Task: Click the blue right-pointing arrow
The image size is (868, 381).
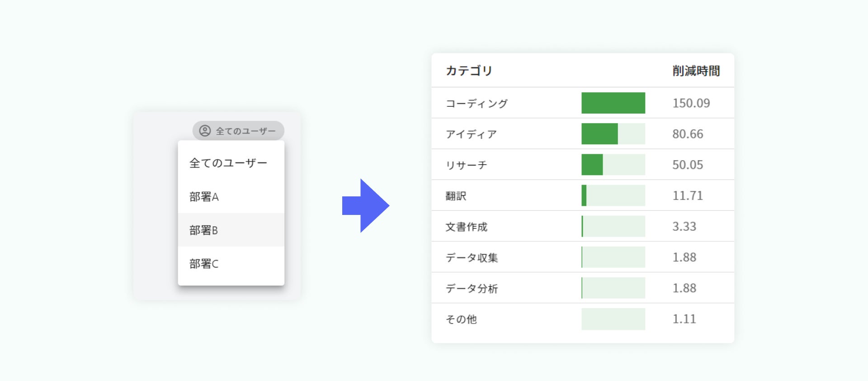Action: (x=366, y=205)
